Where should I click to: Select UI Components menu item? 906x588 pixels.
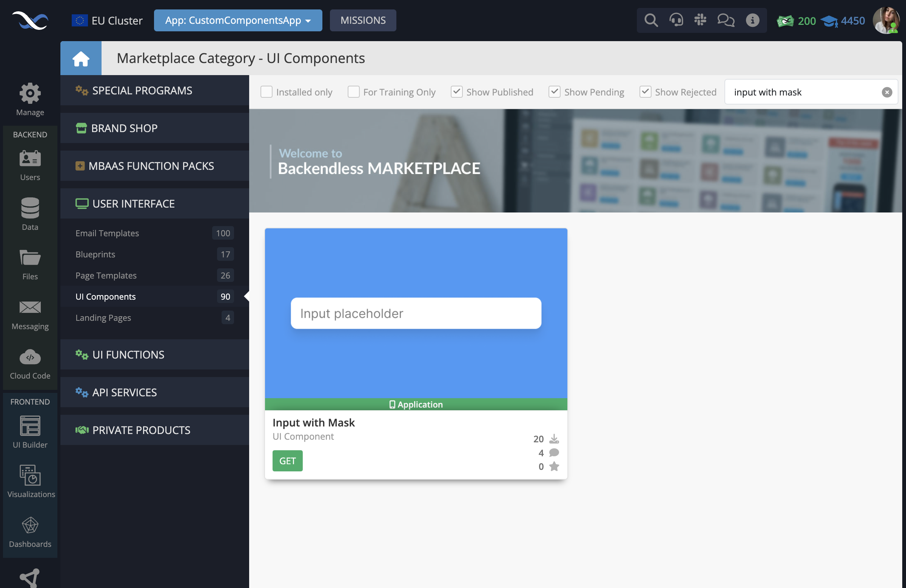pos(105,296)
